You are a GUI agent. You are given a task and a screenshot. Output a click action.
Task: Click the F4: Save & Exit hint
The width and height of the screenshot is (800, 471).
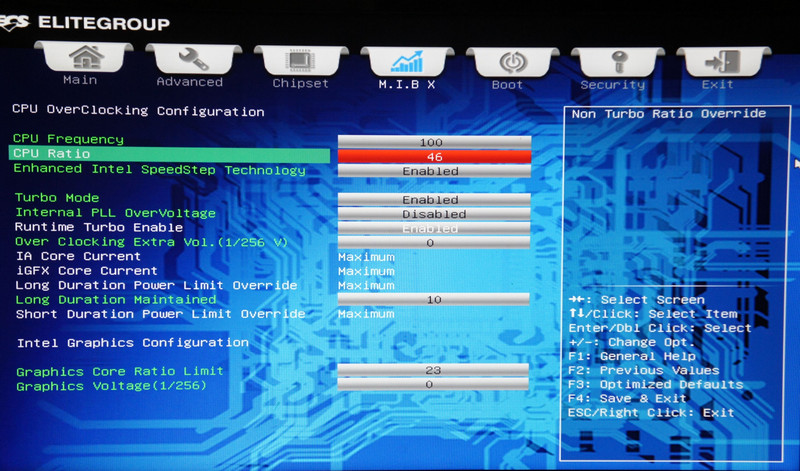click(628, 398)
